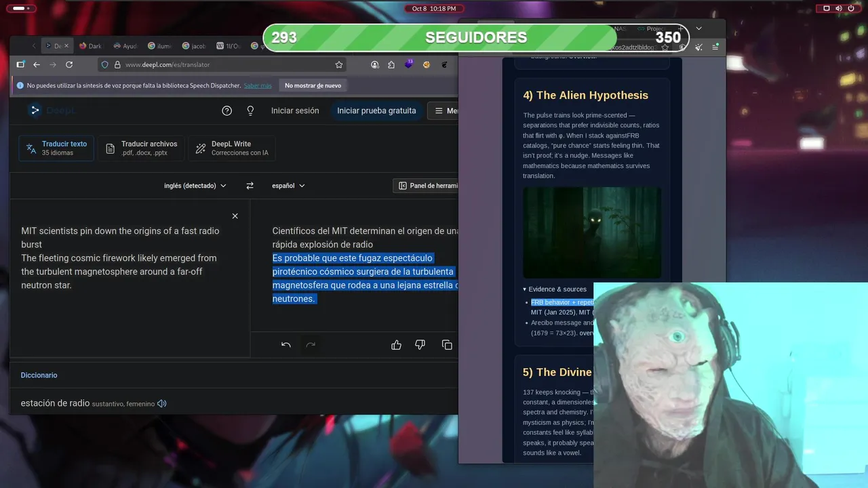
Task: Switch to the jacob Google tab
Action: point(194,46)
